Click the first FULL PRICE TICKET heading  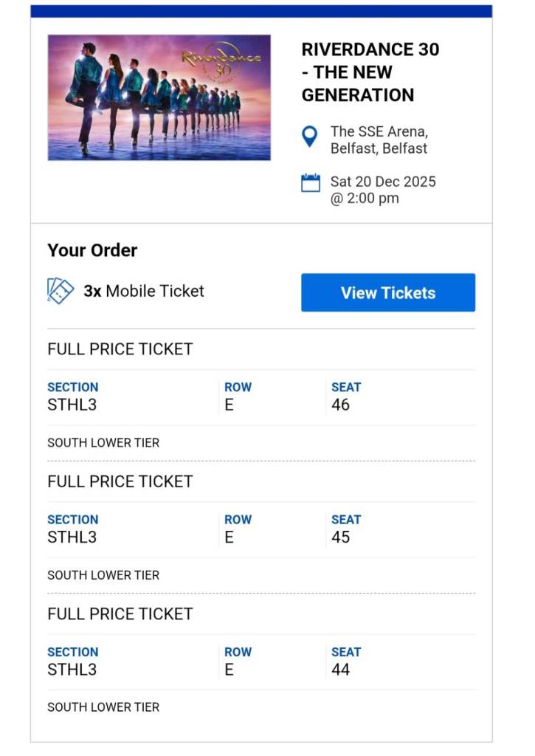point(120,349)
